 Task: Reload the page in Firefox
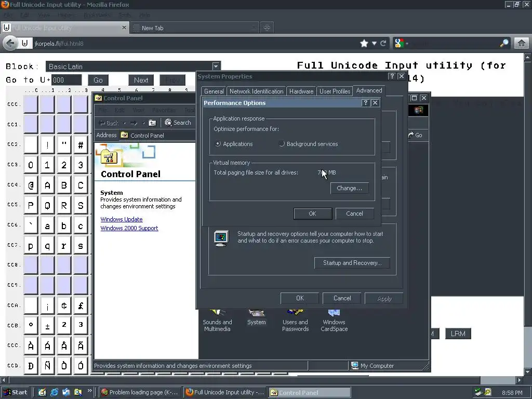tap(383, 43)
